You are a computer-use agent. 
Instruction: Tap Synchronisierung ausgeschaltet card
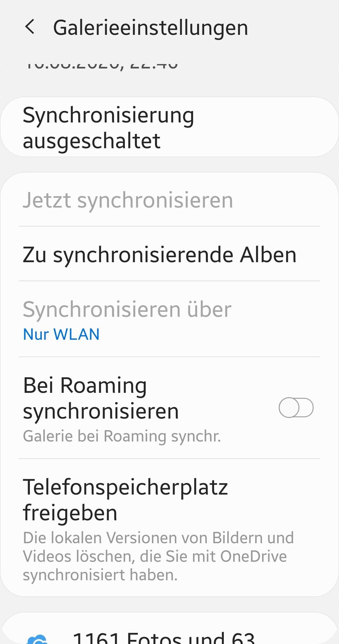tap(169, 127)
